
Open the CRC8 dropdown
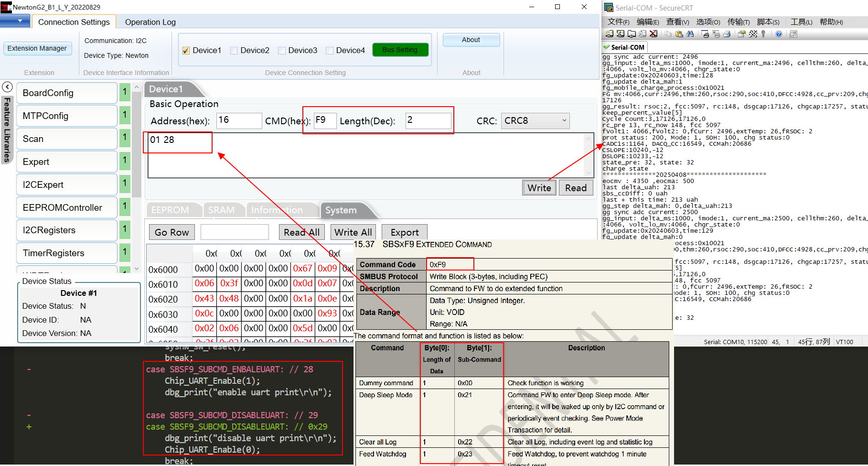click(x=535, y=121)
